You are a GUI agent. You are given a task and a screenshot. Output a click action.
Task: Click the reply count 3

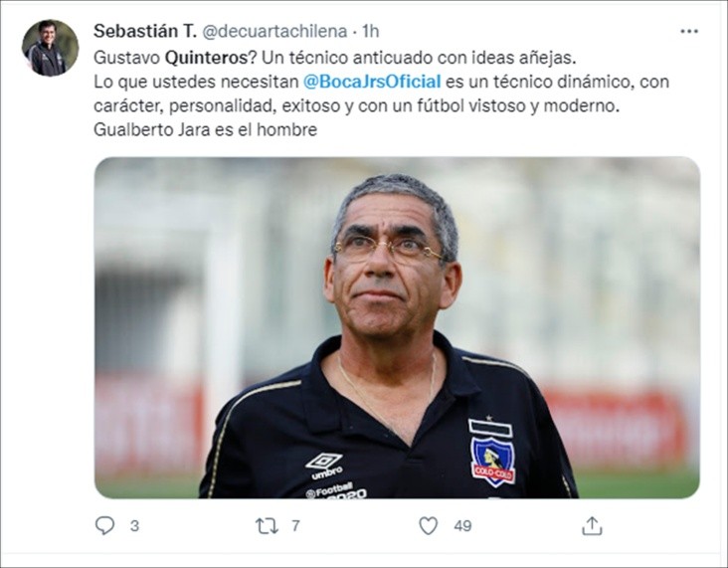[x=134, y=526]
